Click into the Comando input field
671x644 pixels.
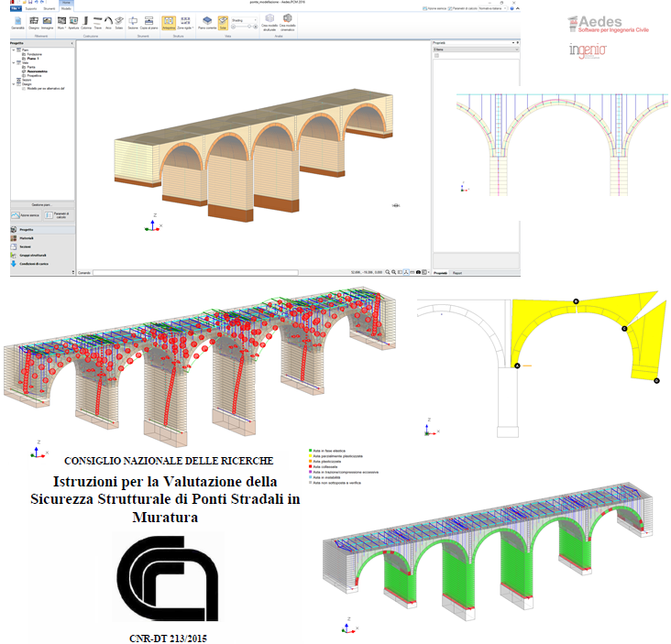click(195, 272)
